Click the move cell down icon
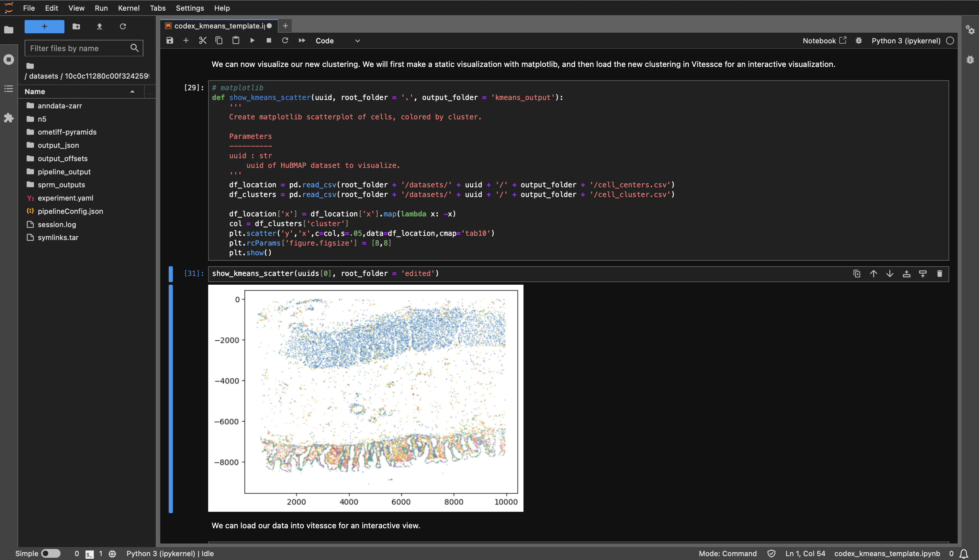This screenshot has height=560, width=979. click(x=889, y=273)
